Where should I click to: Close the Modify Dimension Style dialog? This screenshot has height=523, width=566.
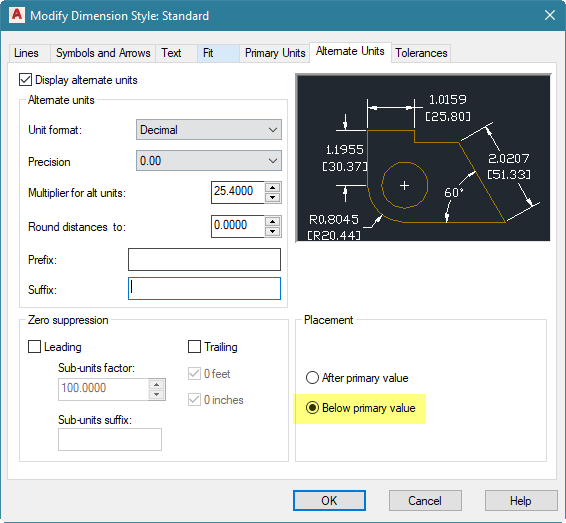tap(550, 15)
